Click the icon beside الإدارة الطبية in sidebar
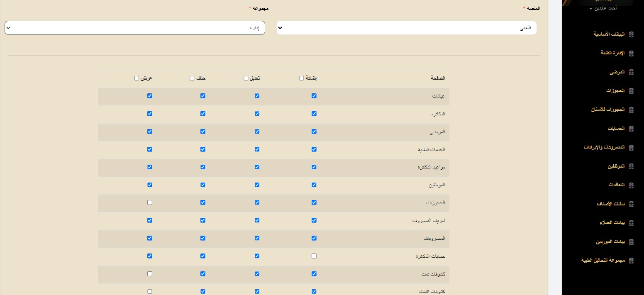Image resolution: width=644 pixels, height=295 pixels. point(631,53)
